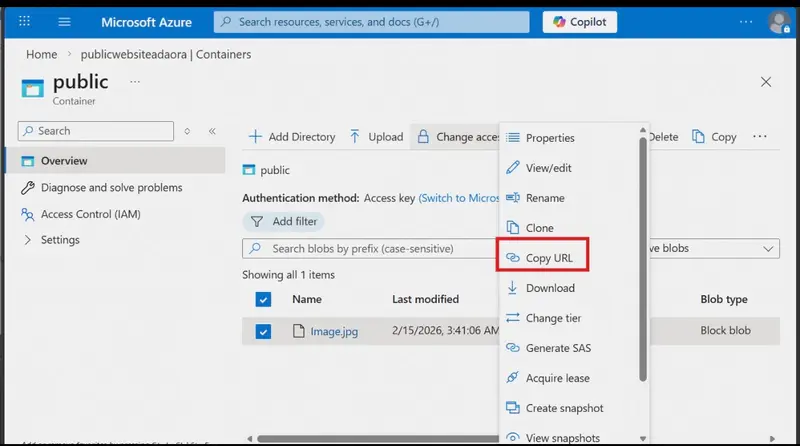Open the blobs filter dropdown chevron
This screenshot has height=446, width=800.
click(x=768, y=249)
